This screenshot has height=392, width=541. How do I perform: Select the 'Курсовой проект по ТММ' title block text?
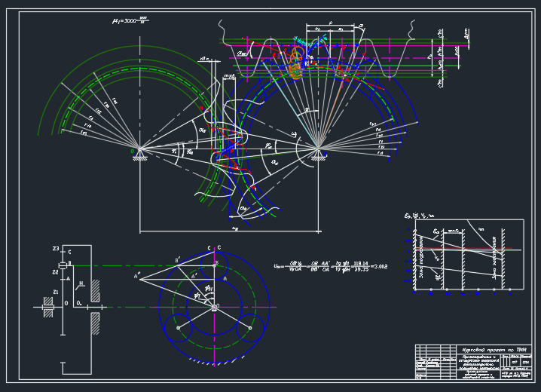(x=494, y=350)
